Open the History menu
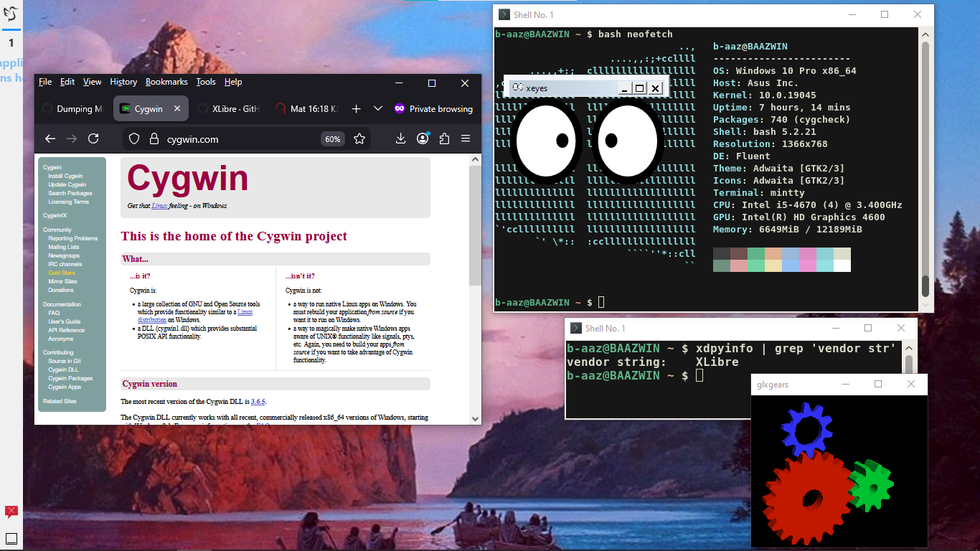The width and height of the screenshot is (980, 551). 123,82
